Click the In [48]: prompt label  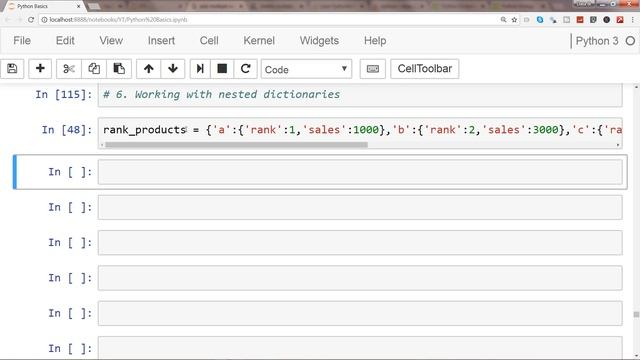(67, 130)
